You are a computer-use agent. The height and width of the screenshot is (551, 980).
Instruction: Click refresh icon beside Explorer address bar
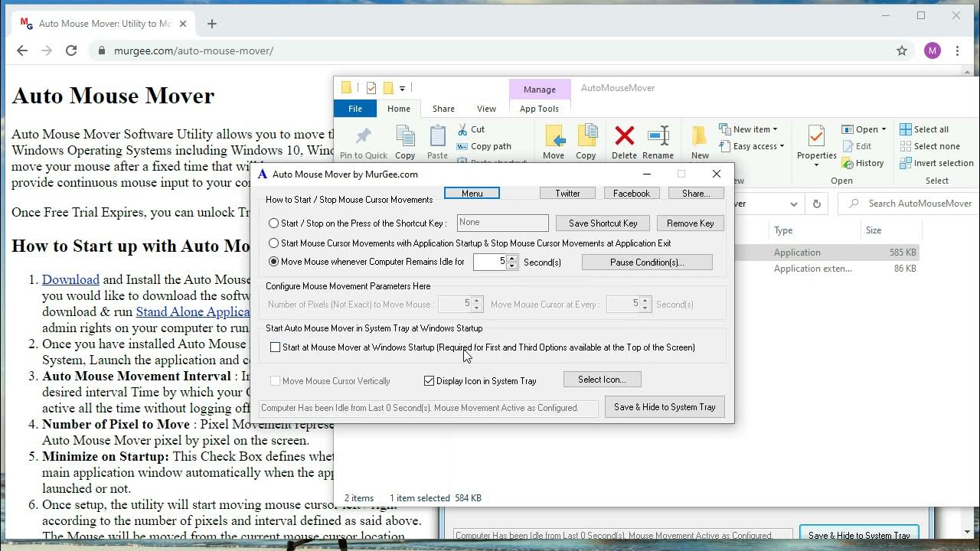(x=816, y=204)
